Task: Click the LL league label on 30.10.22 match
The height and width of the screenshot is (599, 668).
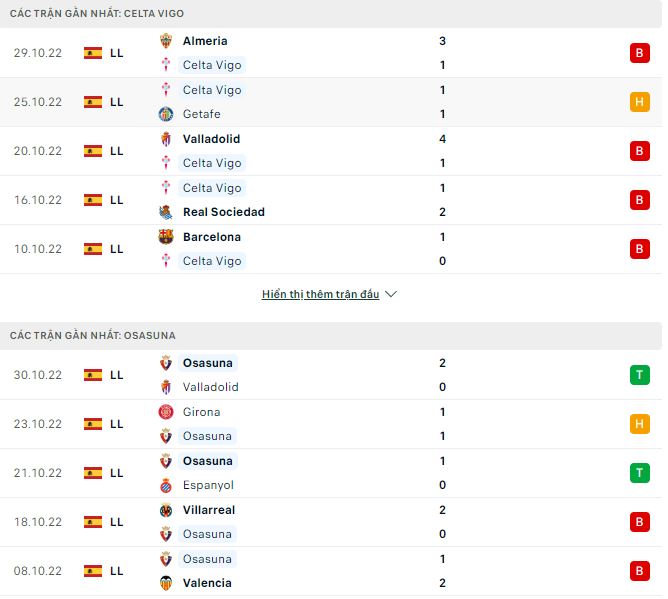Action: [117, 375]
